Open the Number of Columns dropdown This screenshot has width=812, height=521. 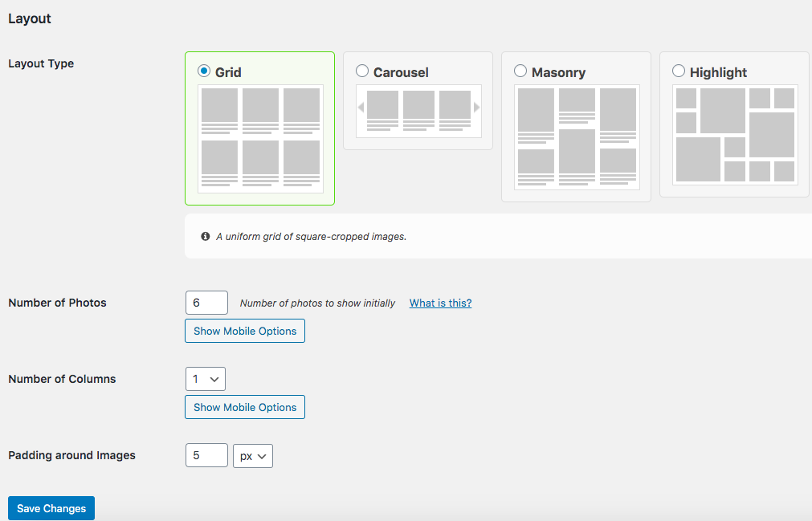(x=206, y=379)
